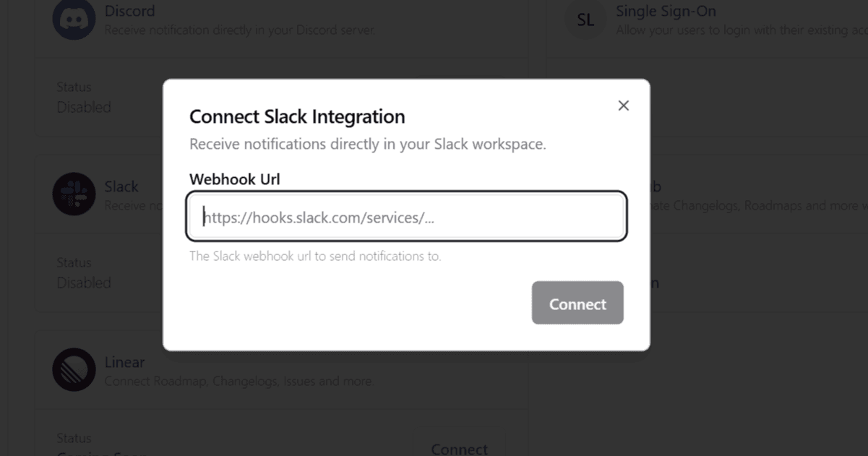Click Discord's server notification description text
868x456 pixels.
coord(240,30)
